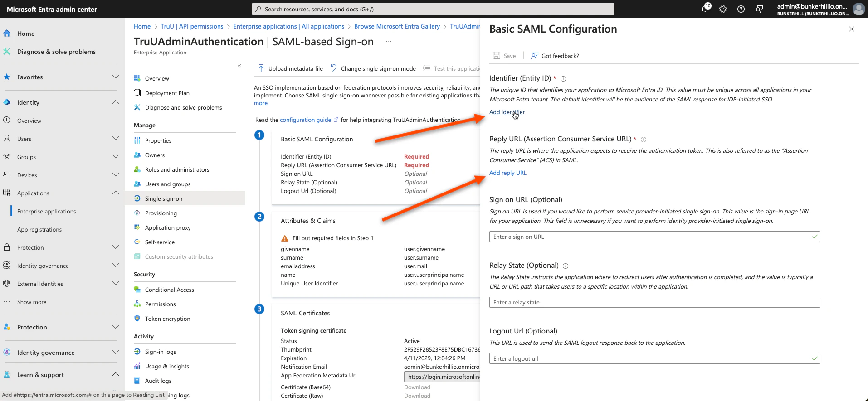This screenshot has width=868, height=401.
Task: Open Users and groups menu item
Action: tap(168, 184)
